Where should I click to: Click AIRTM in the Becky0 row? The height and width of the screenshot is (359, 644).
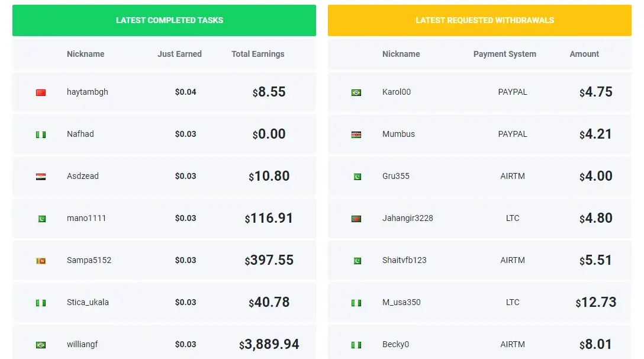point(513,344)
